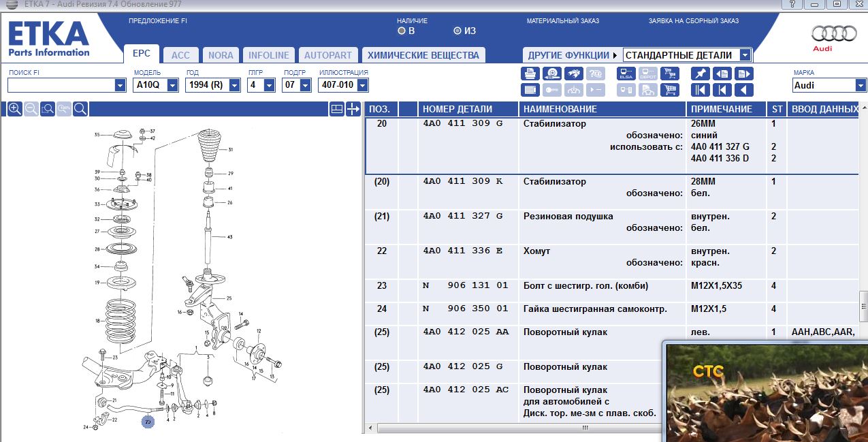868x442 pixels.
Task: Zoom in on the parts diagram
Action: click(14, 109)
